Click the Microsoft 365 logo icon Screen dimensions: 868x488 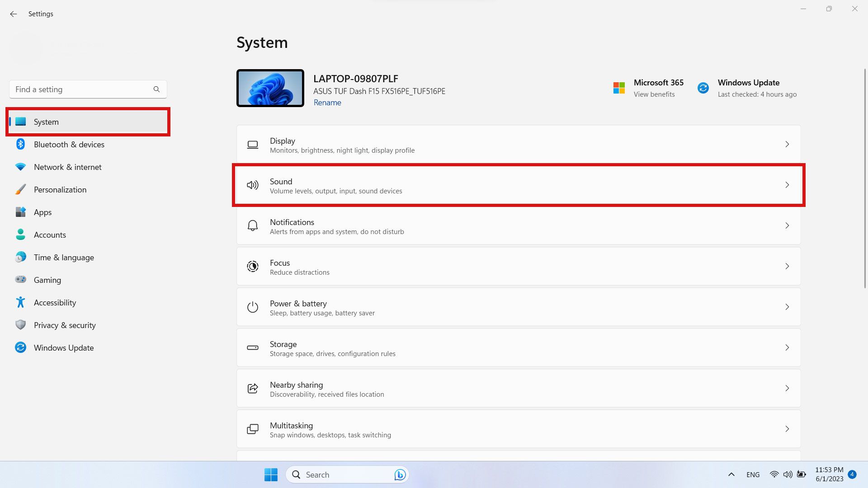click(619, 88)
